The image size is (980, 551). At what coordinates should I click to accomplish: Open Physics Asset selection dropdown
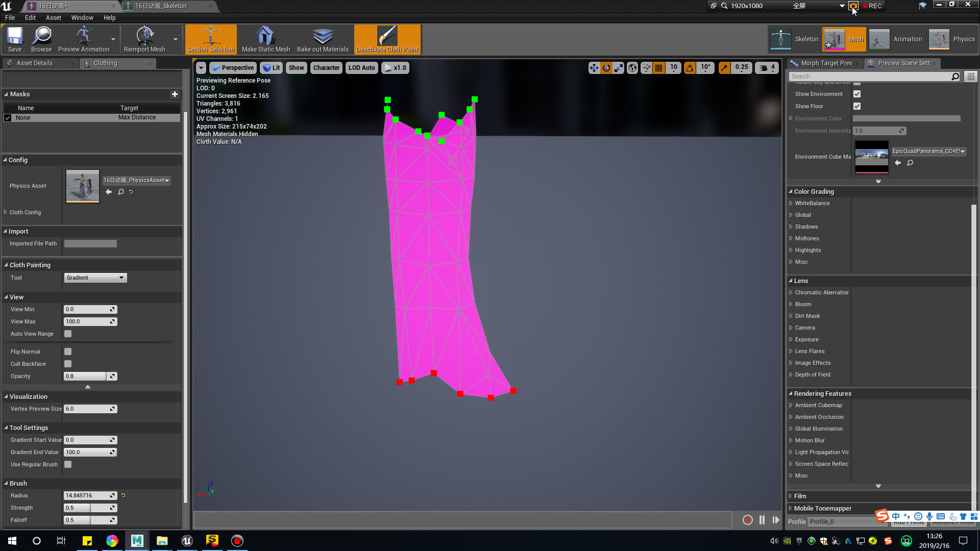point(136,180)
